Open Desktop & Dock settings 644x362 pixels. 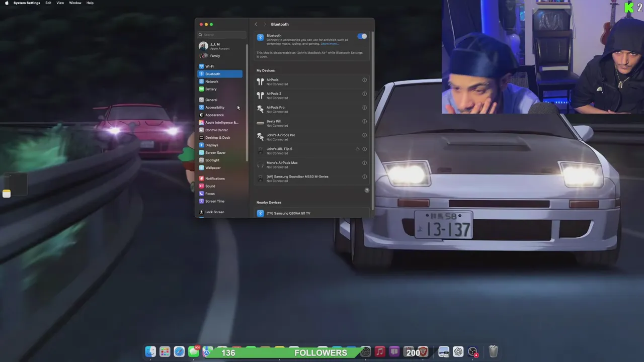coord(220,137)
